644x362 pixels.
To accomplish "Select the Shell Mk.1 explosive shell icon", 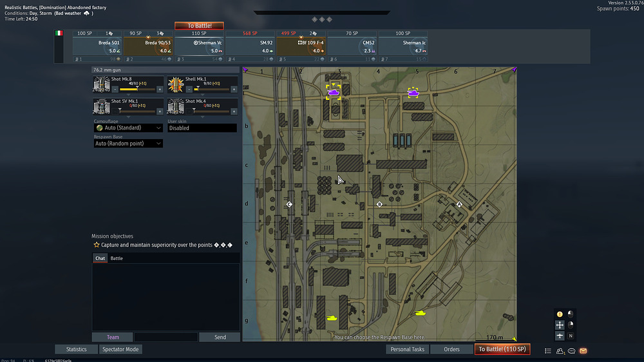I will pyautogui.click(x=175, y=84).
